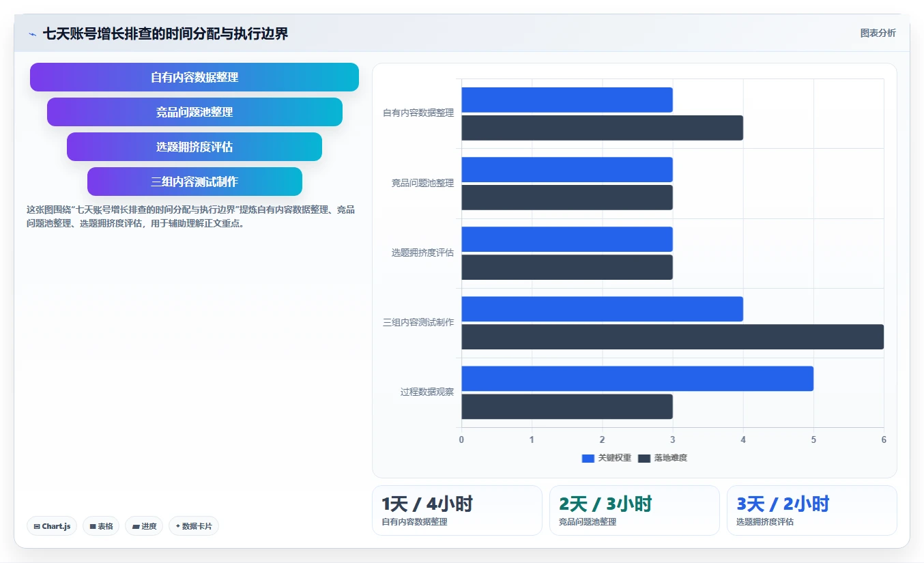Click the page title 七天账号增长排查的时间分配与执行边界
The image size is (924, 563).
pyautogui.click(x=166, y=33)
